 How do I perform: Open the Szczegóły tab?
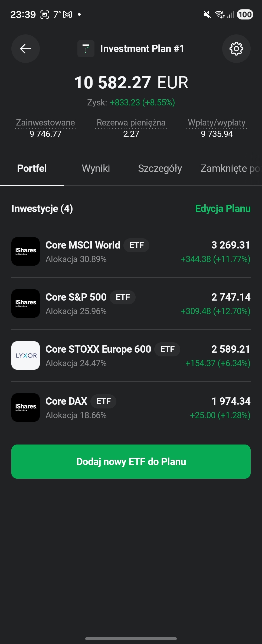point(160,168)
